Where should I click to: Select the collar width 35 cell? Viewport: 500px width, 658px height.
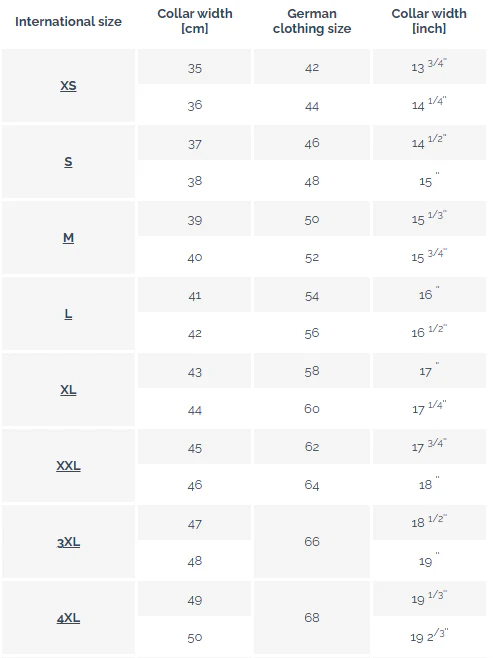tap(194, 67)
